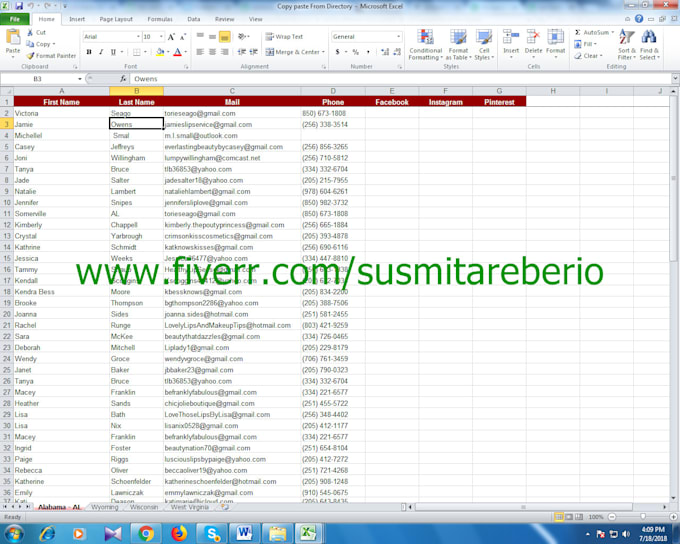The image size is (680, 544).
Task: Click the Zoom Out minus button
Action: (x=612, y=517)
